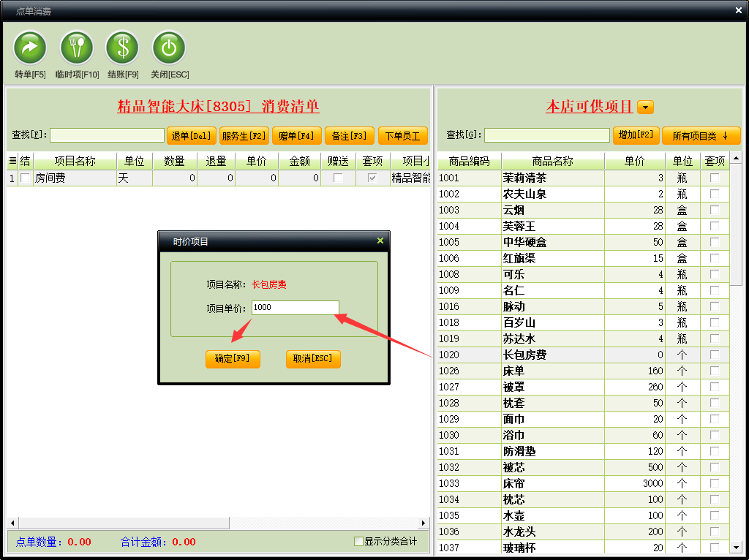Toggle the 套项 checkbox for 房间费 row
Screen dimensions: 749x560
[372, 178]
